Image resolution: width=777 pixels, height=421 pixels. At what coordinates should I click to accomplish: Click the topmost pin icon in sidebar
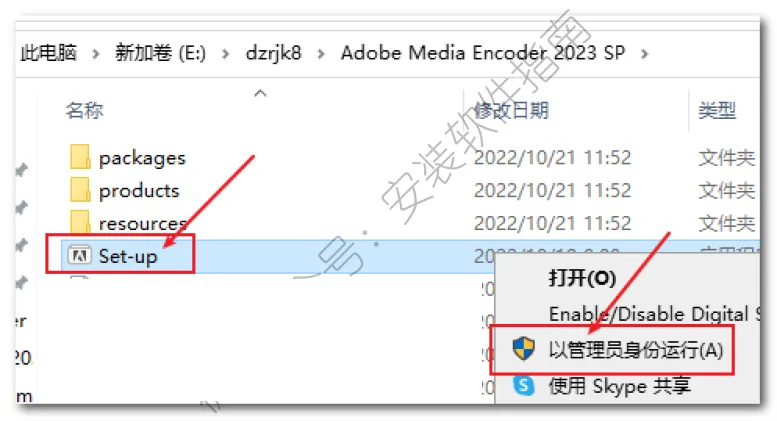pyautogui.click(x=21, y=170)
